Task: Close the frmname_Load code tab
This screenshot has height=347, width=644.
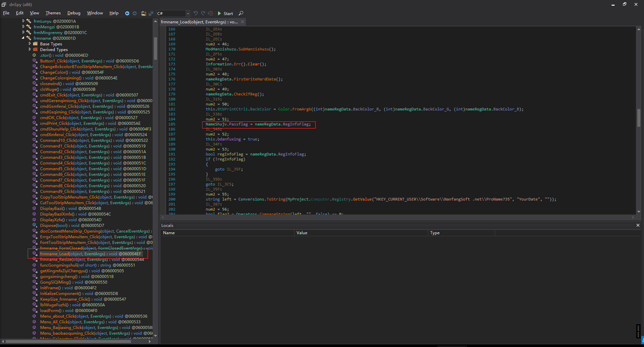Action: (243, 22)
